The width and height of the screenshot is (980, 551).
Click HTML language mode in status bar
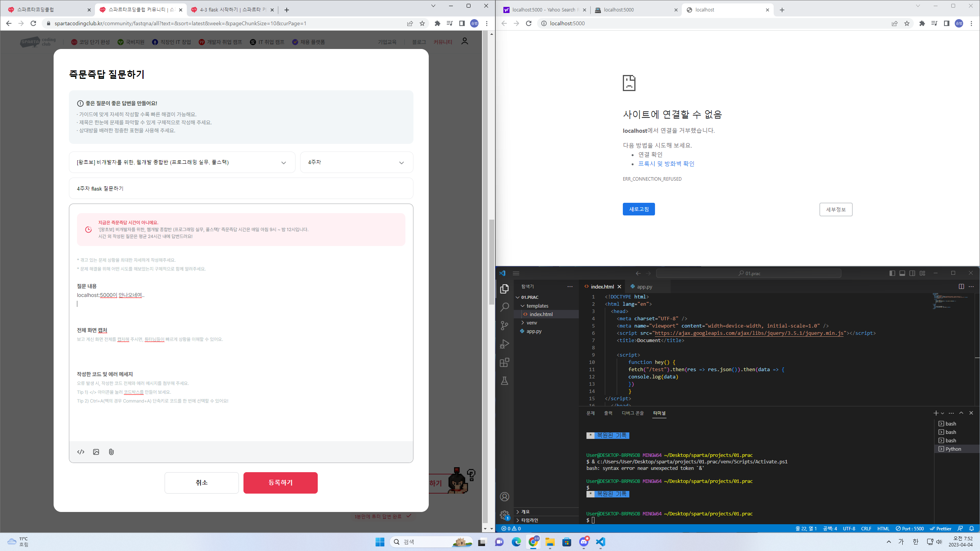pyautogui.click(x=883, y=528)
